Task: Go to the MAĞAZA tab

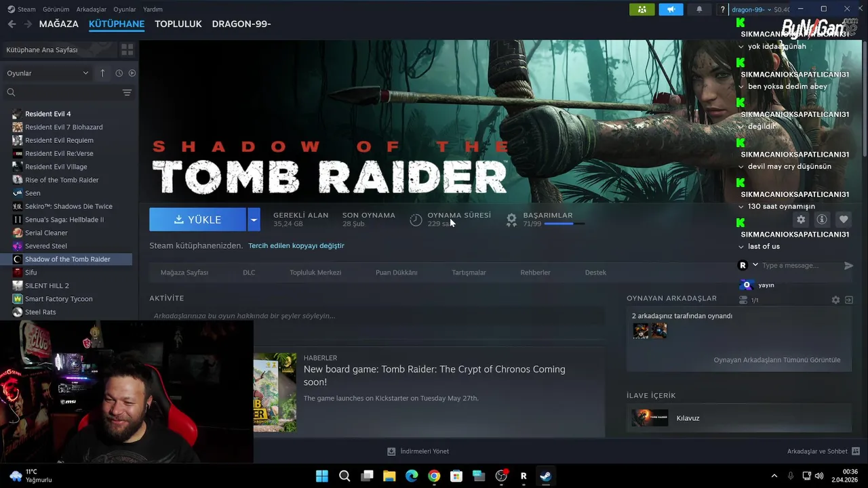Action: [59, 24]
